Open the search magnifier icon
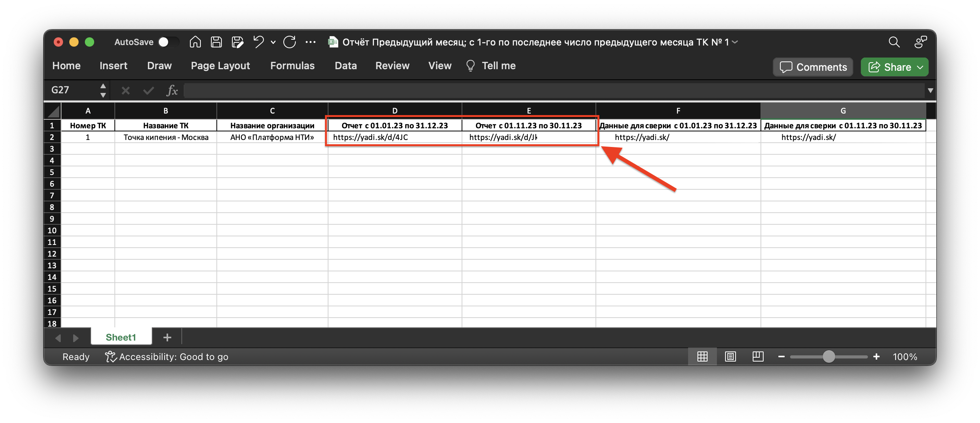Screen dimensions: 980x423 pos(894,42)
